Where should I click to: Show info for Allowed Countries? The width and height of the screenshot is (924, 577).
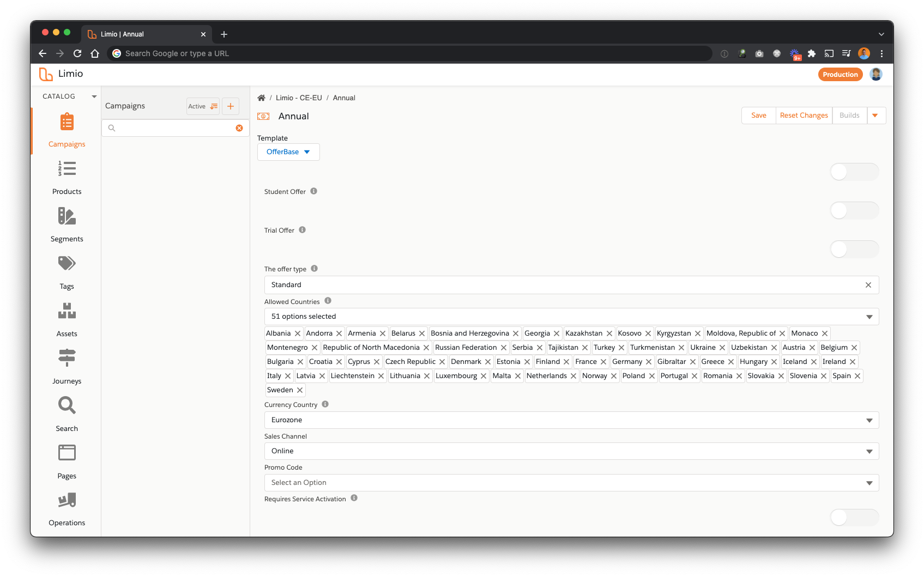tap(328, 301)
